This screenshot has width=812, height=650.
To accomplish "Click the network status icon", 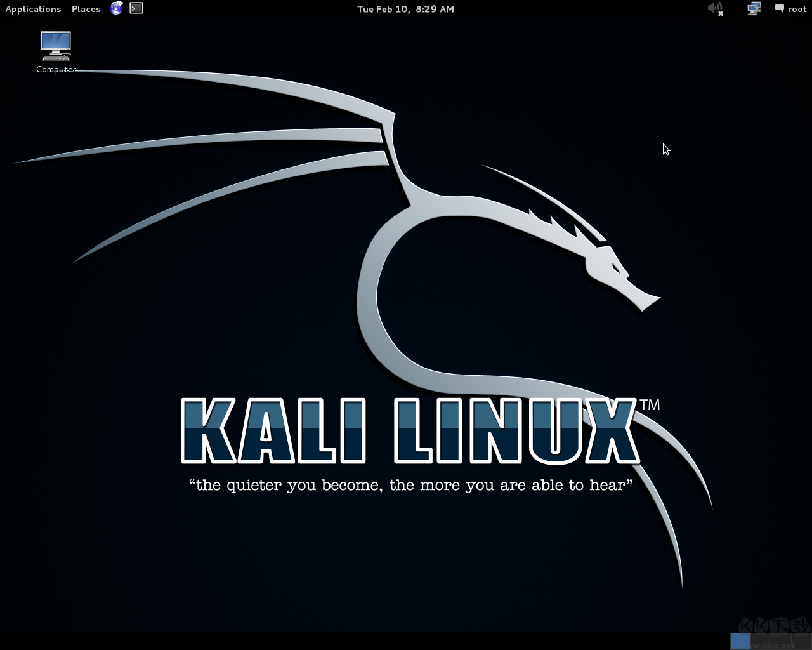I will point(754,8).
